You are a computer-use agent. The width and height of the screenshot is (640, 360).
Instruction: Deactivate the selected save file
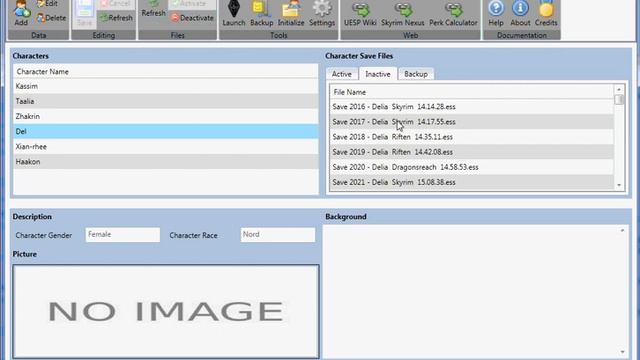point(192,18)
